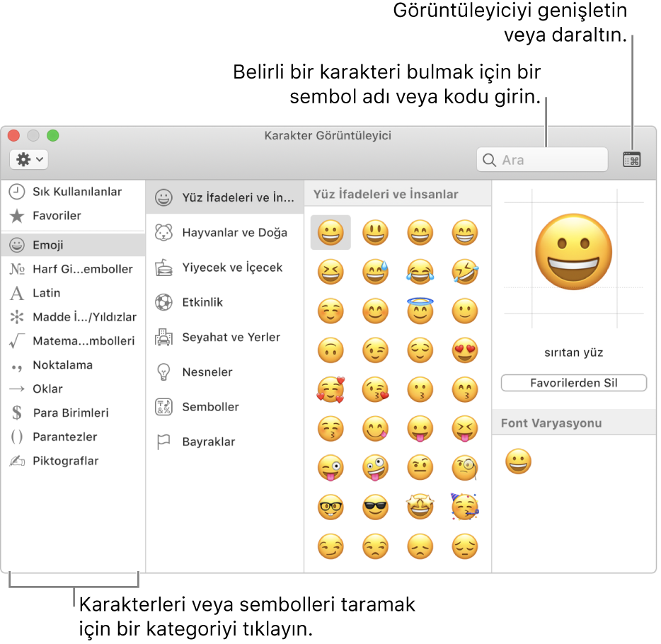Choose the smirking face emoji

point(330,546)
